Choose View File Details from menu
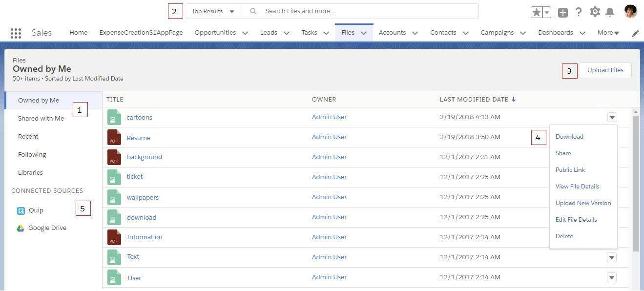Viewport: 644px width, 291px height. tap(577, 187)
